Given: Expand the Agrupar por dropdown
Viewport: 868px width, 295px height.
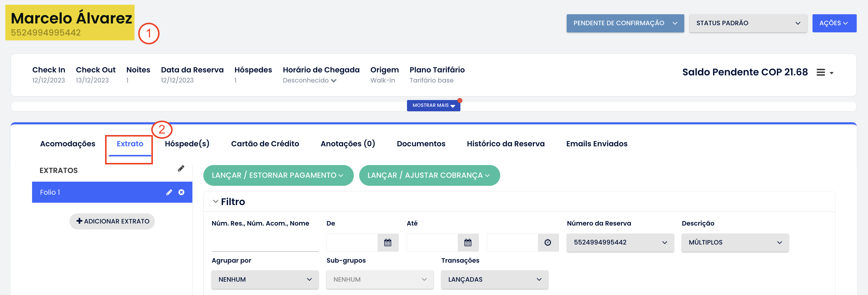Looking at the screenshot, I should coord(265,279).
